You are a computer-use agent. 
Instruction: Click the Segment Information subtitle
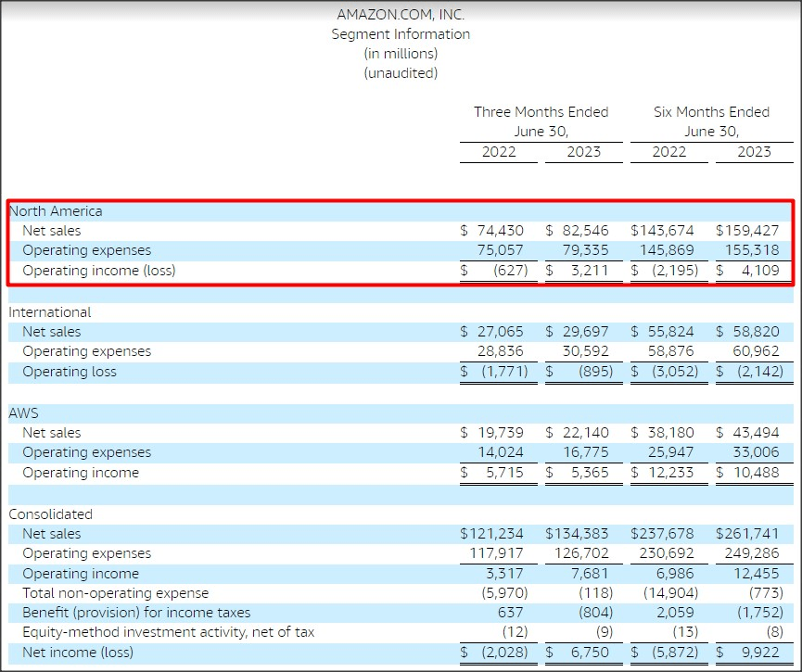pyautogui.click(x=401, y=34)
